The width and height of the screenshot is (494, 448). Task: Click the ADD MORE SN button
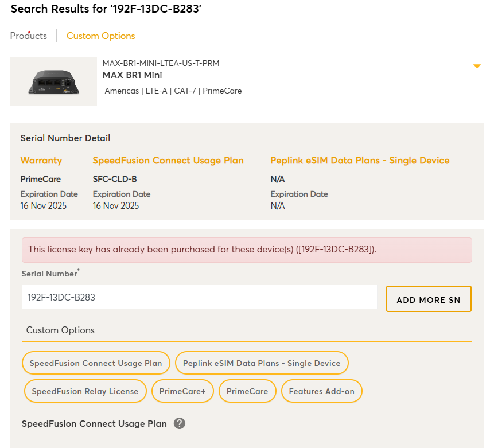tap(429, 299)
